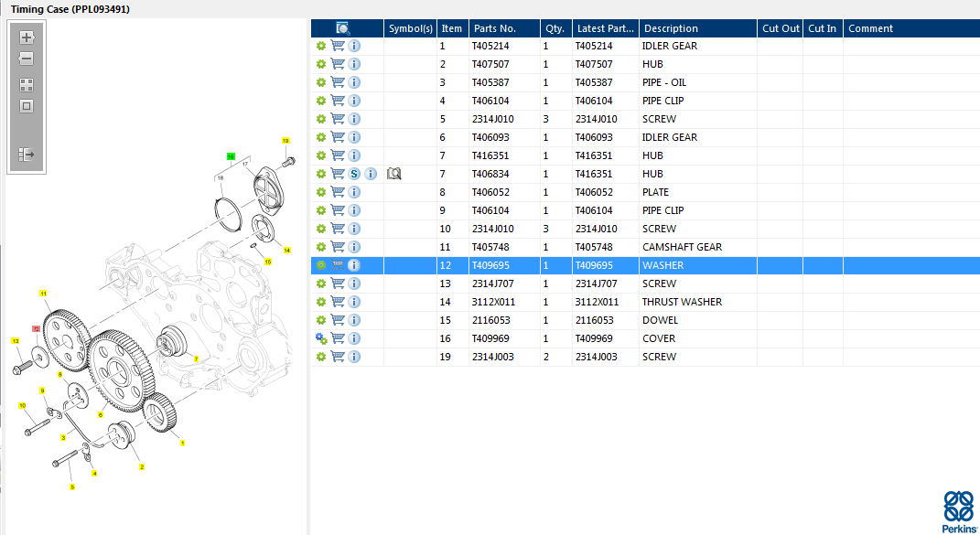The width and height of the screenshot is (980, 535).
Task: Zoom in on the diagram with plus icon
Action: point(27,37)
